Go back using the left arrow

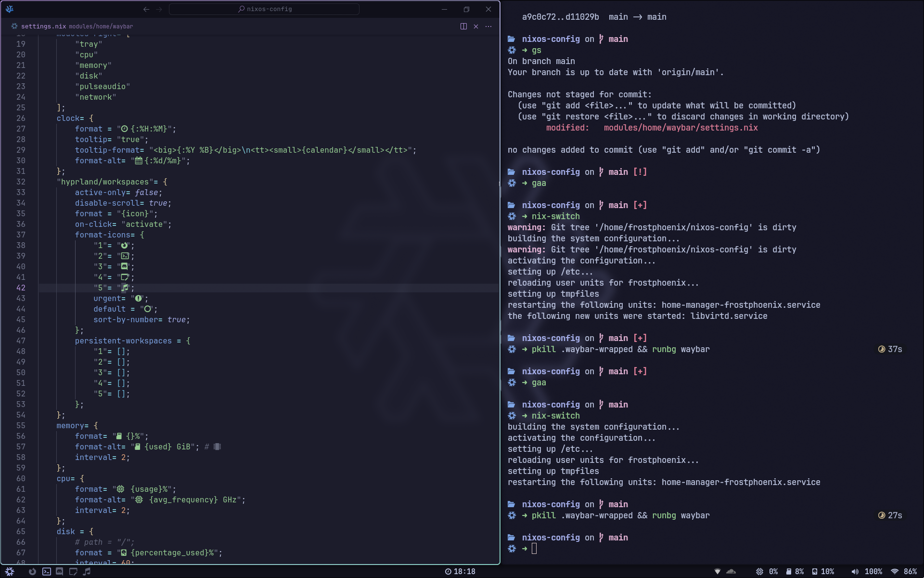click(x=146, y=9)
